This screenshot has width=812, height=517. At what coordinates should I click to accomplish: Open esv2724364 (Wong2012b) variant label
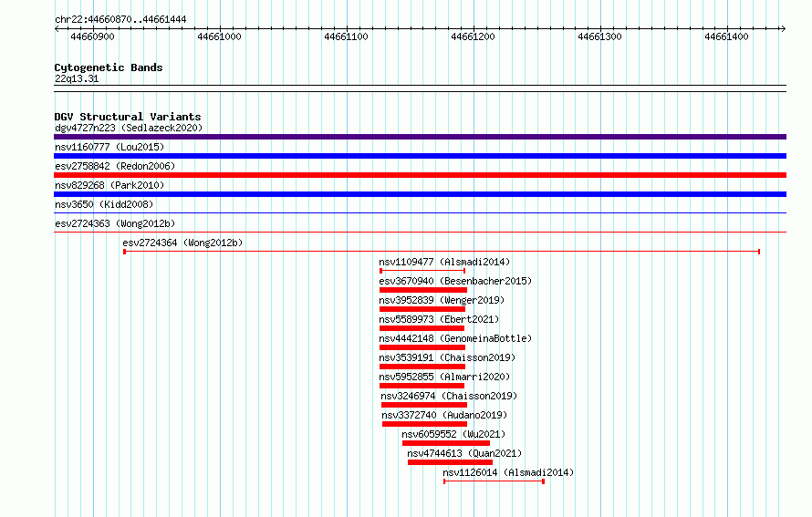(x=182, y=243)
